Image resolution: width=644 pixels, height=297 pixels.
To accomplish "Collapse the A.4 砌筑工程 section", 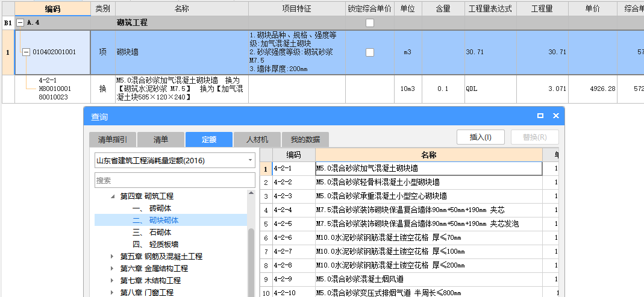I will [20, 23].
